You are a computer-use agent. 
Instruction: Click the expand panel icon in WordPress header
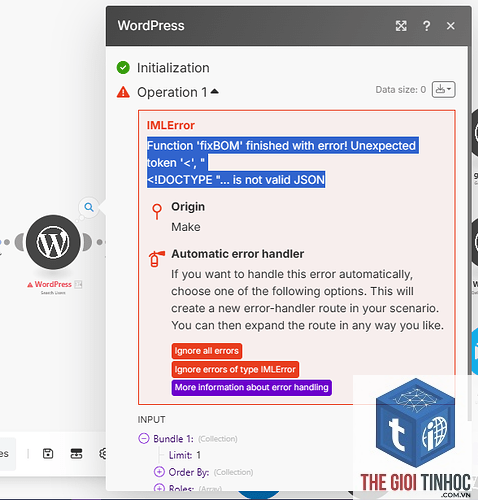(x=401, y=26)
